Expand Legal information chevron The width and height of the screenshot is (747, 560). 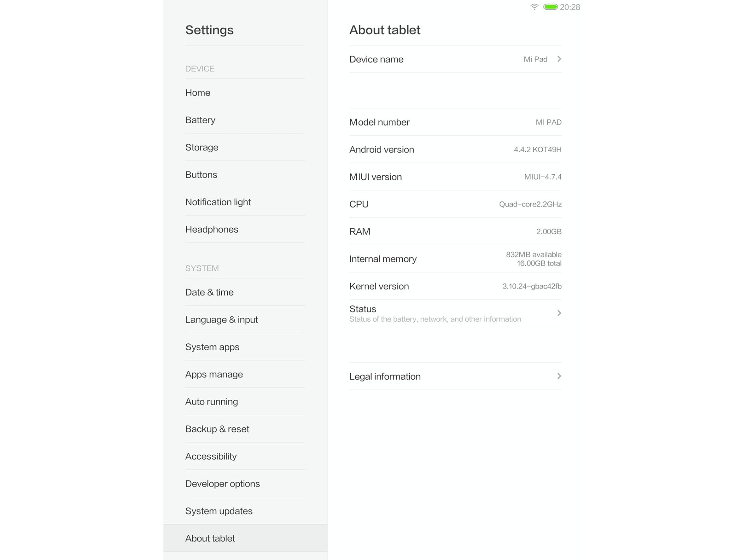[x=559, y=376]
